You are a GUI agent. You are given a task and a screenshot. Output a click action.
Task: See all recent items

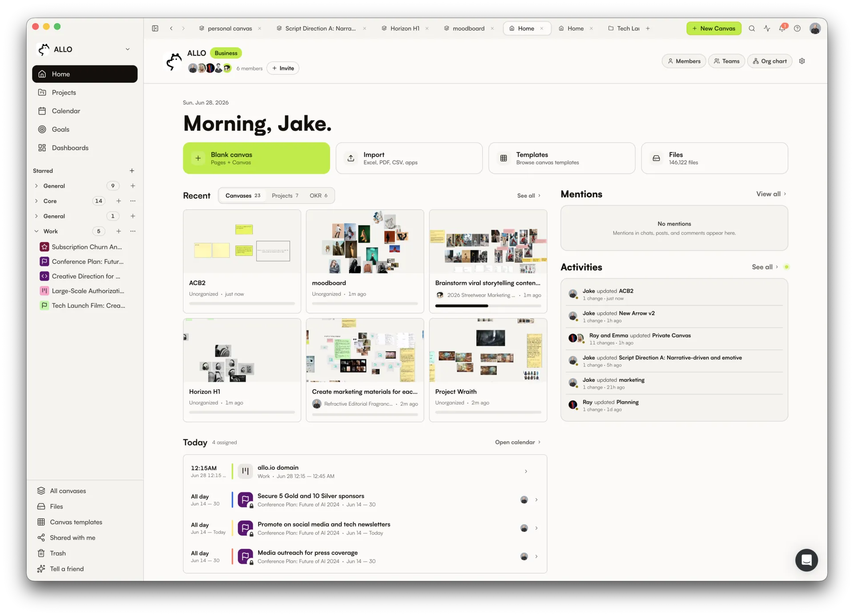529,196
